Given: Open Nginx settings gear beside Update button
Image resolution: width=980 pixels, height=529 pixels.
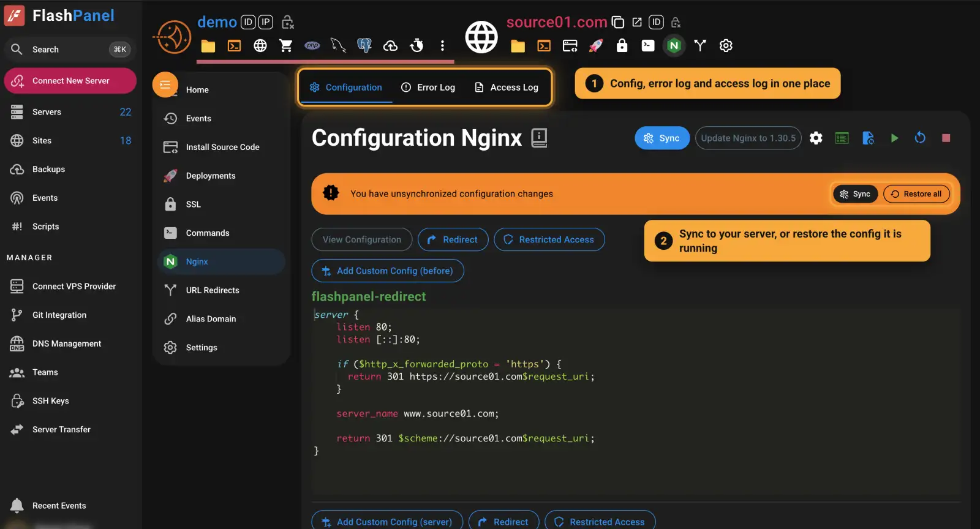Looking at the screenshot, I should [x=816, y=138].
